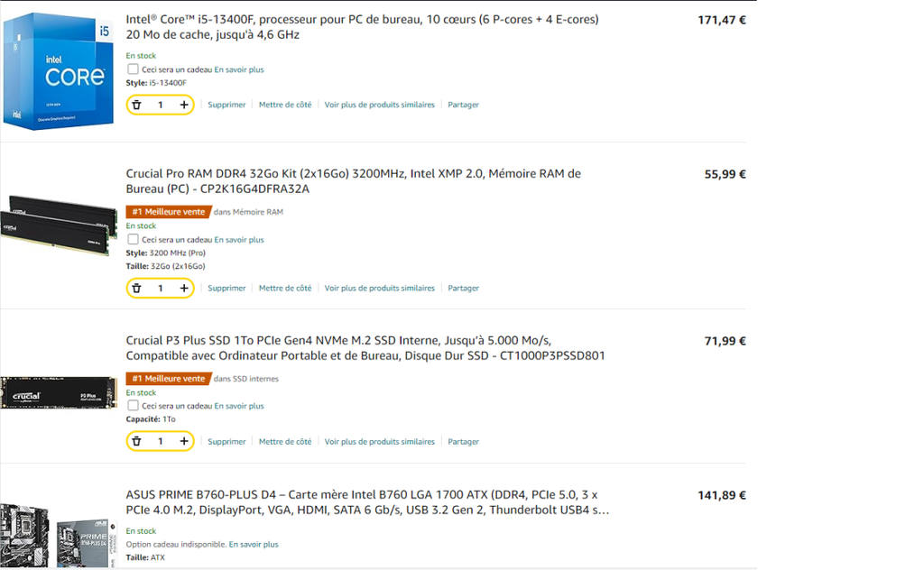924x570 pixels.
Task: Open 'dans SSD internes' category link
Action: coord(246,379)
